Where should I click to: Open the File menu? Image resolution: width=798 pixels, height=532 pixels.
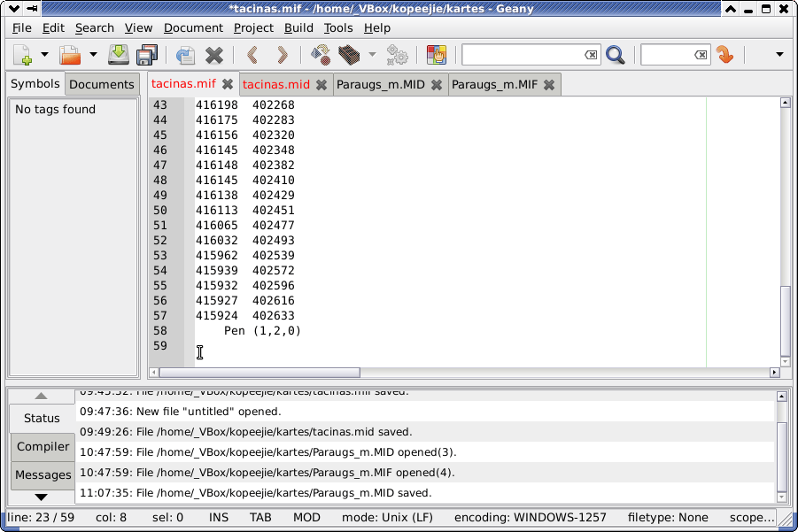[x=21, y=28]
